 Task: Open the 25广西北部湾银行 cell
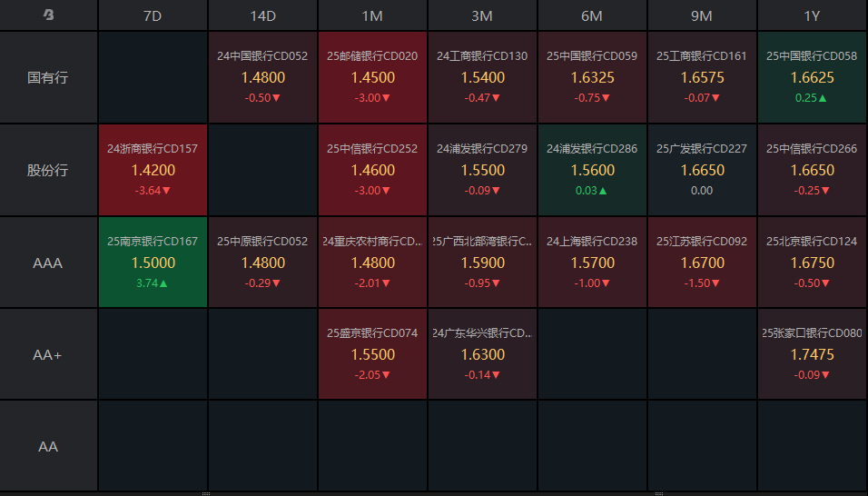click(x=482, y=262)
